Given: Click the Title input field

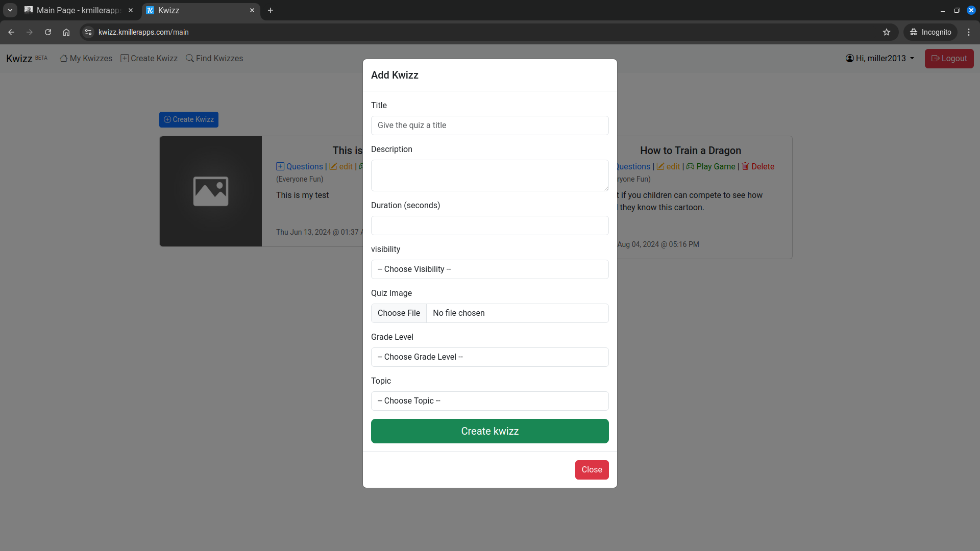Looking at the screenshot, I should 489,126.
